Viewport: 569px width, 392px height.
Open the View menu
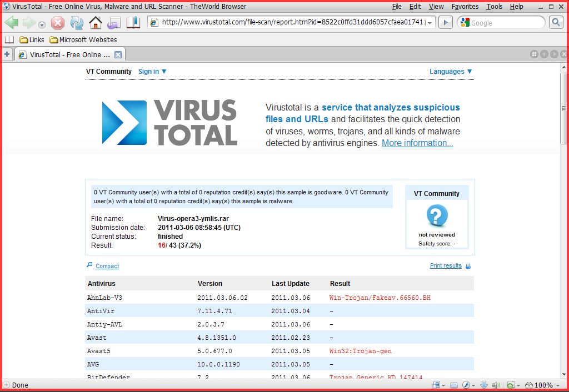tap(436, 7)
